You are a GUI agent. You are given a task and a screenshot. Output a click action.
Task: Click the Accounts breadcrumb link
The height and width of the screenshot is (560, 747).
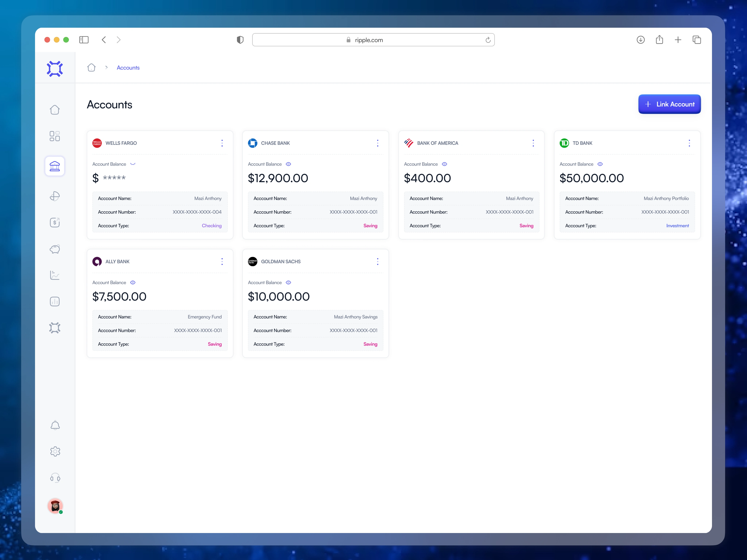click(x=128, y=67)
